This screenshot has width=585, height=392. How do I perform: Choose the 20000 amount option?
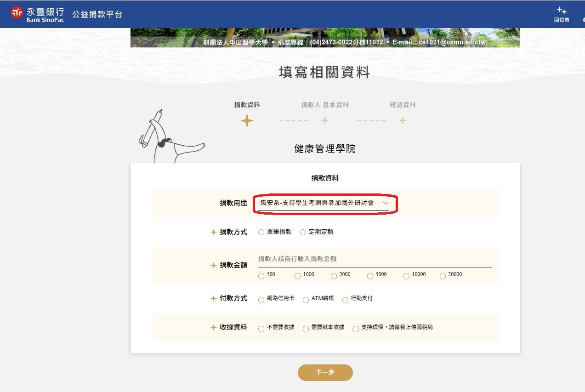(443, 276)
